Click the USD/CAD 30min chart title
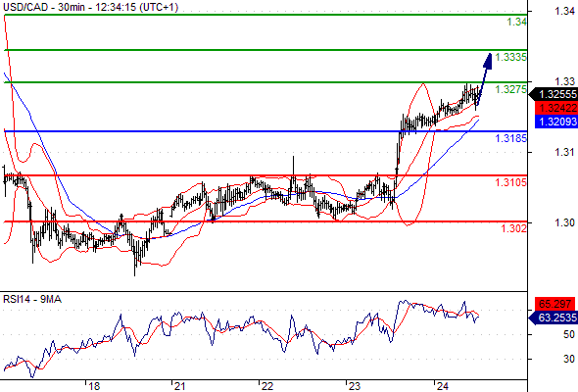Viewport: 578px width, 392px height. click(90, 7)
